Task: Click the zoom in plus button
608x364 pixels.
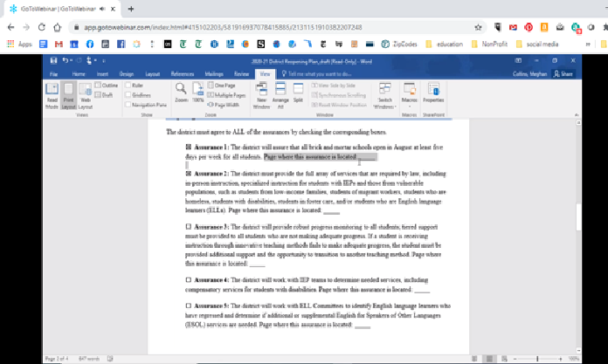Action: click(560, 359)
